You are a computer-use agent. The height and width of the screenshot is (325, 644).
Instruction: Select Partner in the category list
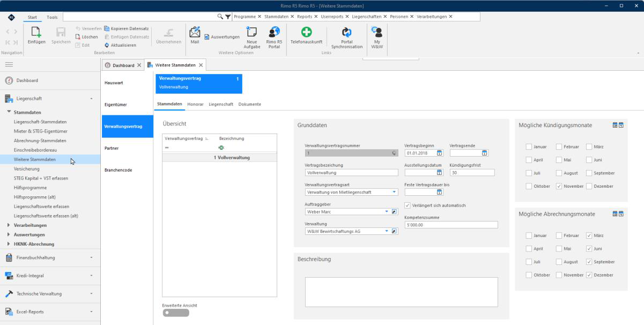[x=128, y=148]
